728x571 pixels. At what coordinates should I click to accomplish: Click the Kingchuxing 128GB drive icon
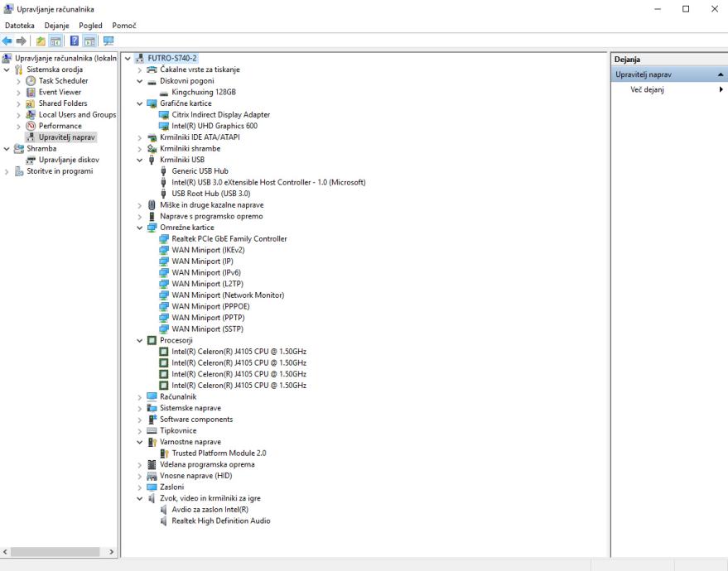pos(163,93)
